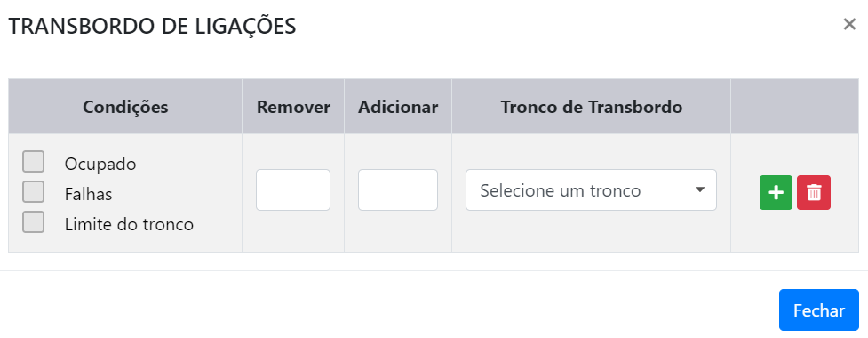Image resolution: width=868 pixels, height=338 pixels.
Task: Select the Ocupado label text
Action: [100, 164]
